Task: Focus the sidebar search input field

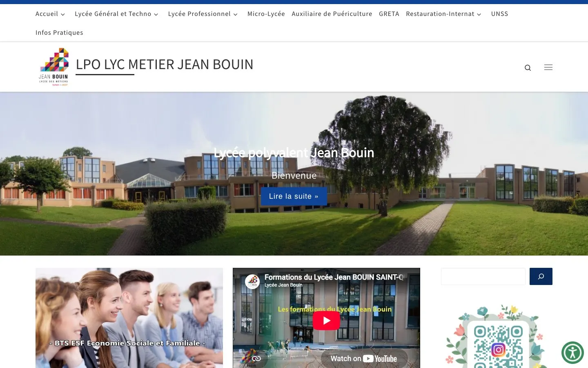Action: pos(483,276)
